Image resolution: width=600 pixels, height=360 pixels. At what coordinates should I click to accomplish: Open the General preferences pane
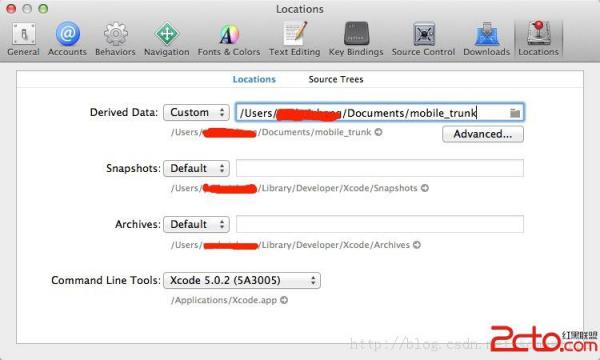coord(23,39)
